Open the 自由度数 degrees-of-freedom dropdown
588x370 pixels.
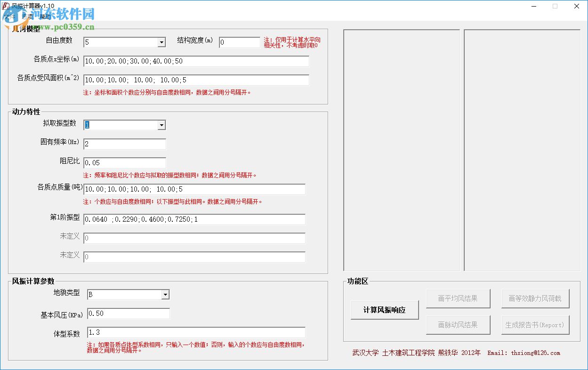(162, 42)
